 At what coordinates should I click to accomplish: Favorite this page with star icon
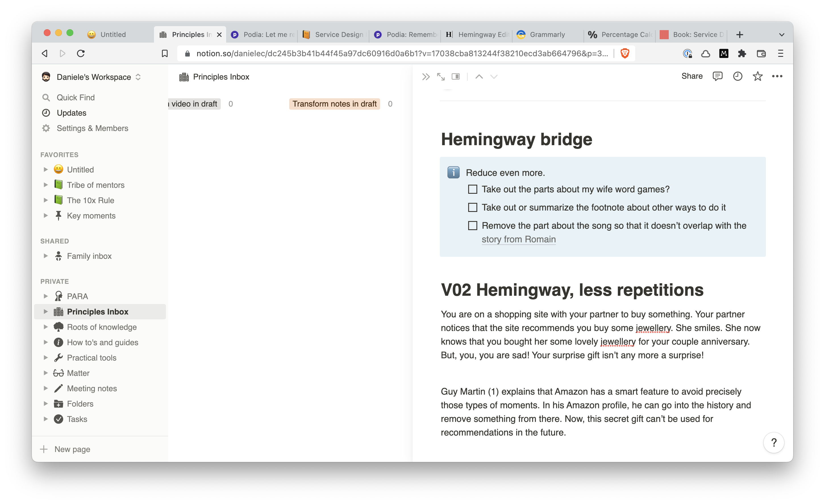757,76
